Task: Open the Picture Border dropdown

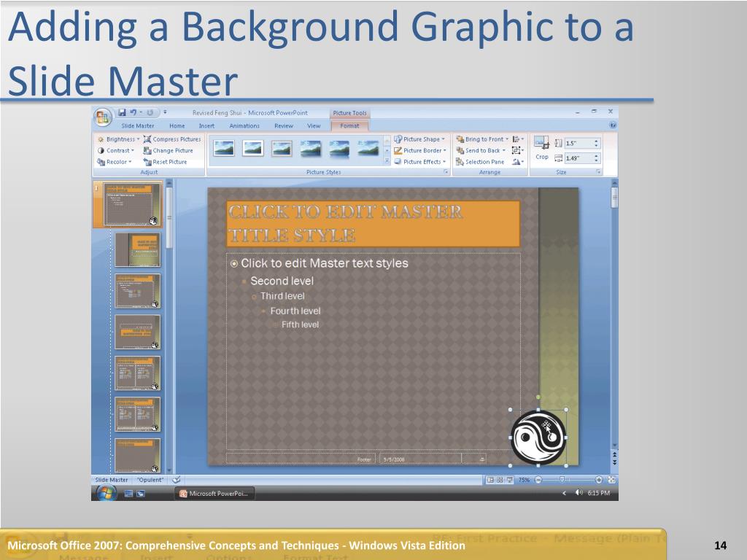Action: (420, 150)
